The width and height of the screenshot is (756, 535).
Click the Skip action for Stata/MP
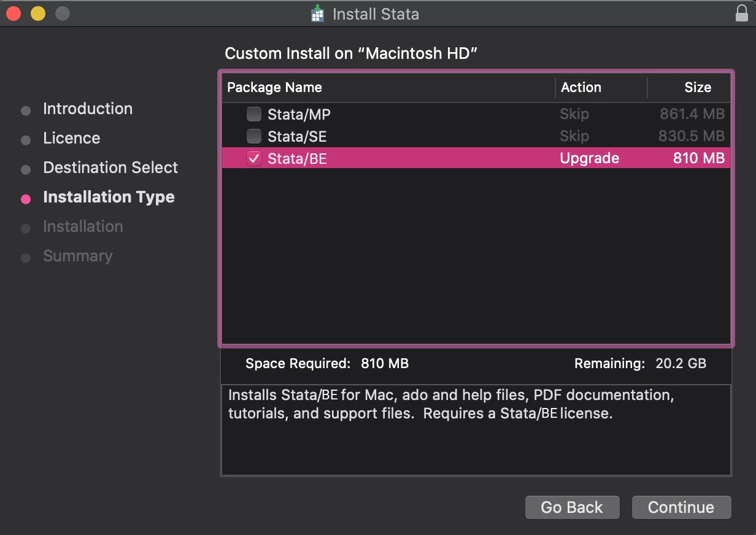574,114
